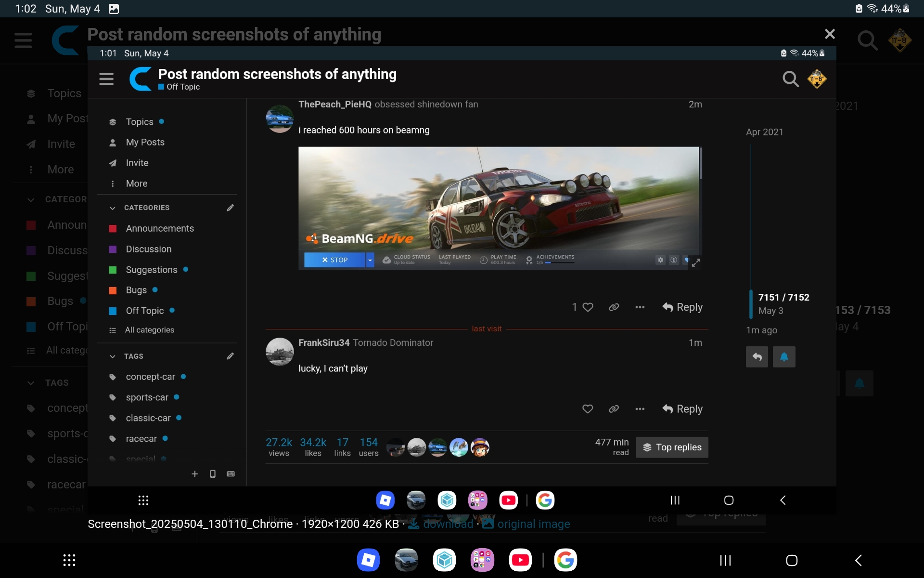
Task: Collapse the TAGS section chevron
Action: (113, 356)
